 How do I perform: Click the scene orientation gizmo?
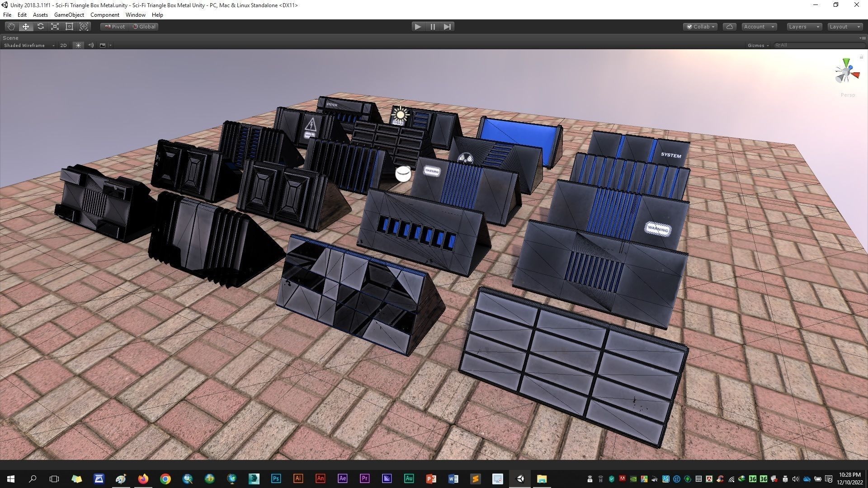click(846, 72)
